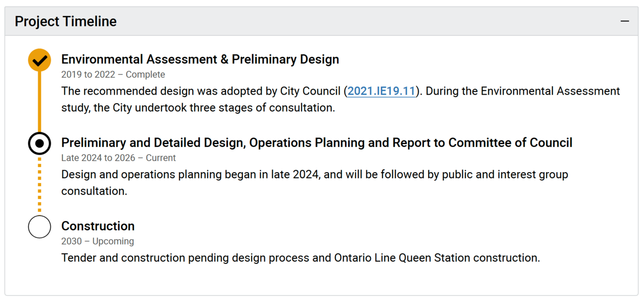Click the "Late 2024 to 2026 – Current" label

(118, 158)
